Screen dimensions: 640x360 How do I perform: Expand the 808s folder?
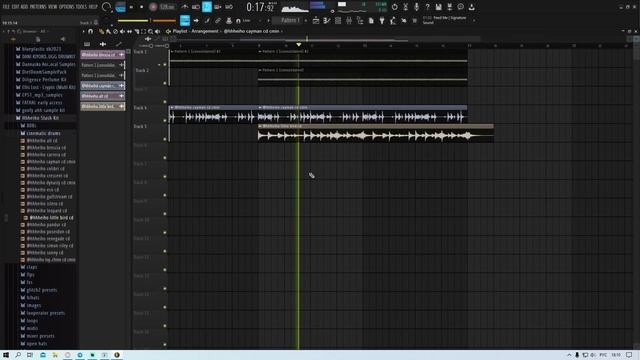point(29,126)
